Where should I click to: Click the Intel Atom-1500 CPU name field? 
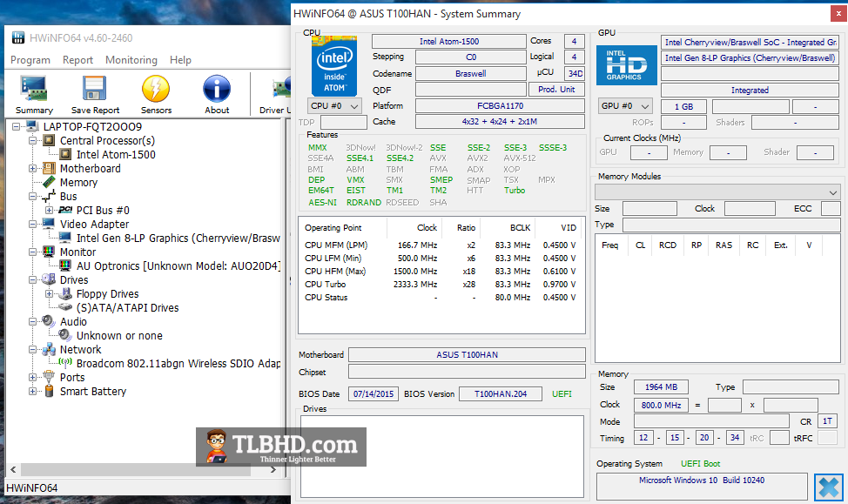click(x=449, y=41)
